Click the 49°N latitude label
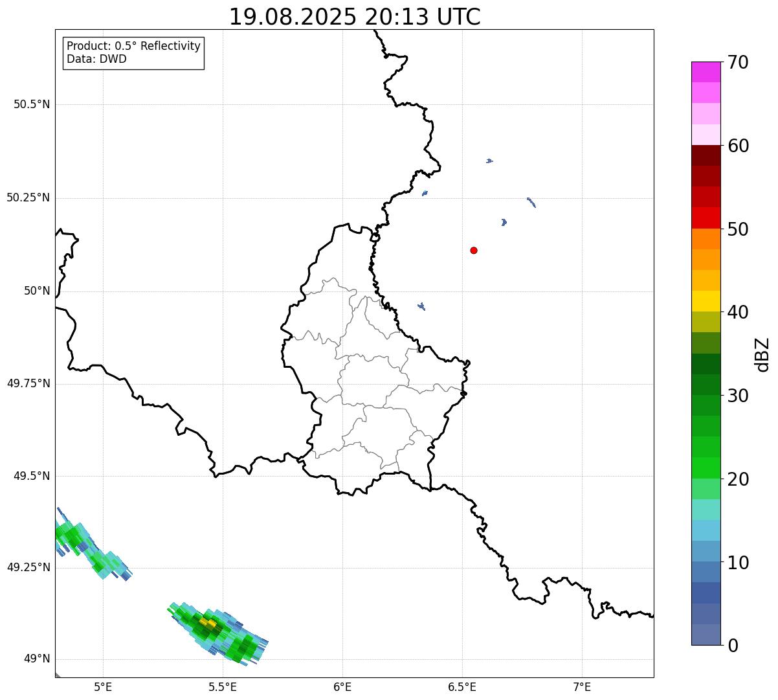Screen dimensions: 778x700 pos(37,659)
